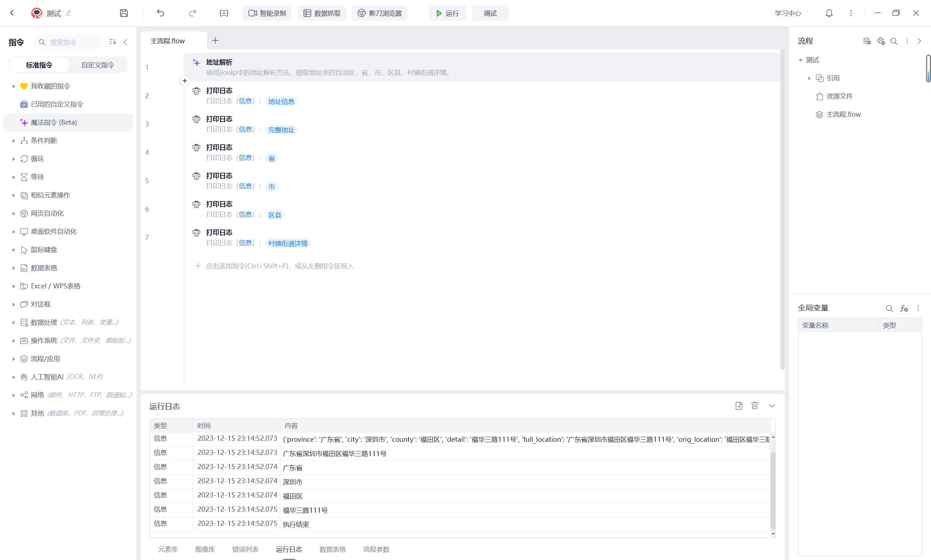The image size is (931, 560).
Task: Expand the Excel / WPS表格 category
Action: (13, 286)
